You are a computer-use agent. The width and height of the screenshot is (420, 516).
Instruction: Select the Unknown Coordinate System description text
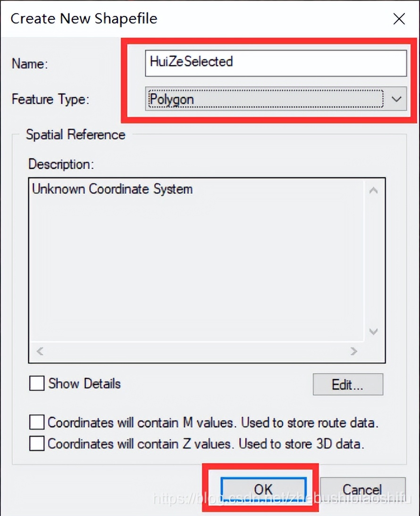112,189
